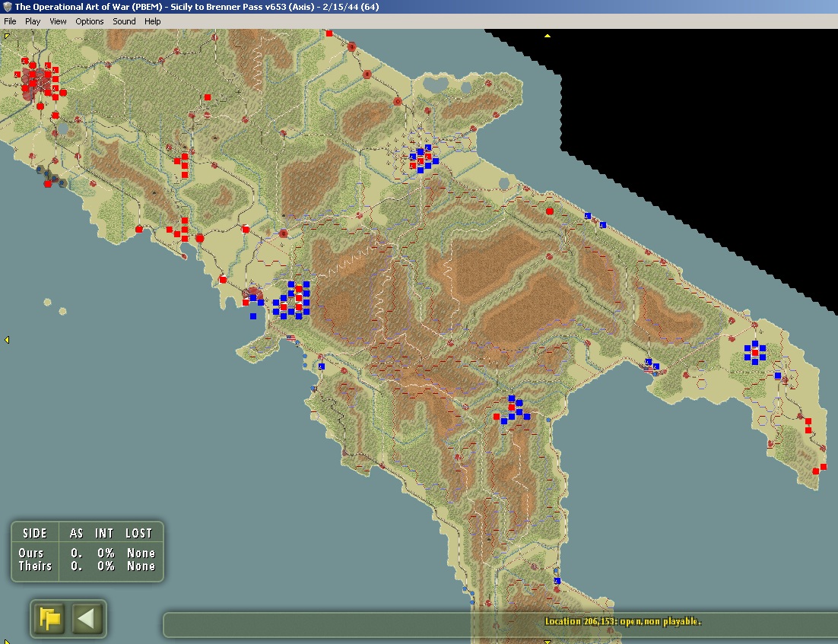
Task: Click the window title bar text
Action: (197, 7)
